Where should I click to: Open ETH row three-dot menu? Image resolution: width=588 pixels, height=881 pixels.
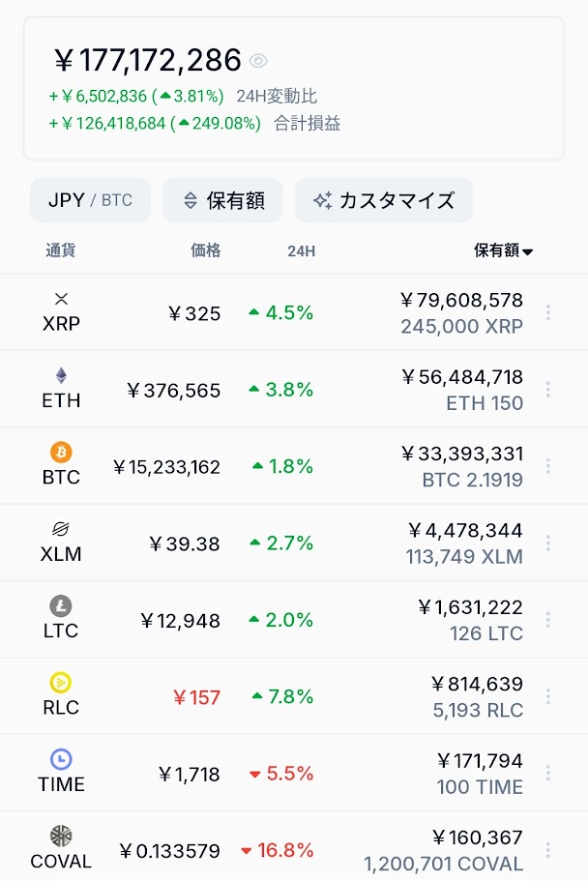548,390
